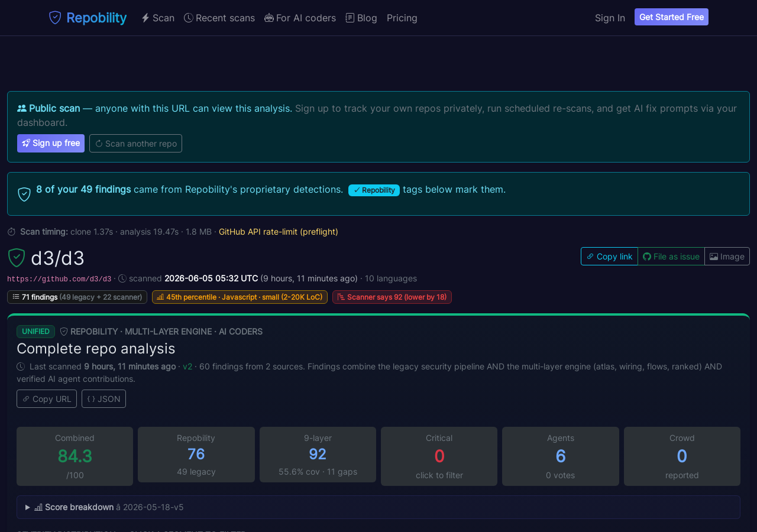Click the lightning bolt Scan icon
757x532 pixels.
click(x=145, y=18)
